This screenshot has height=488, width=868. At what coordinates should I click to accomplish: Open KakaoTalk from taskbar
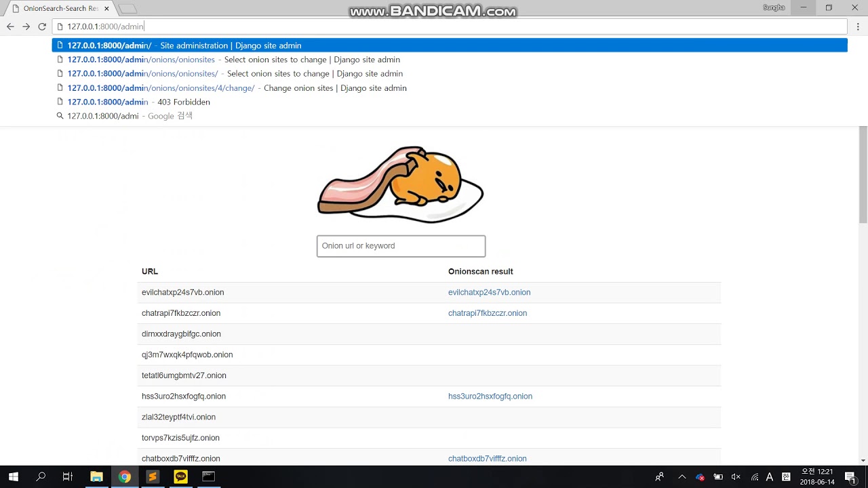pos(180,476)
